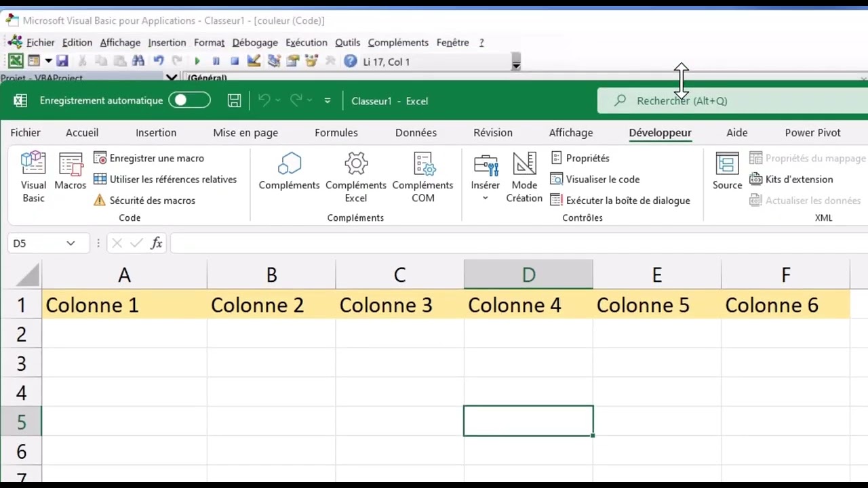Open the undo history dropdown arrow
The width and height of the screenshot is (868, 488).
pos(277,101)
